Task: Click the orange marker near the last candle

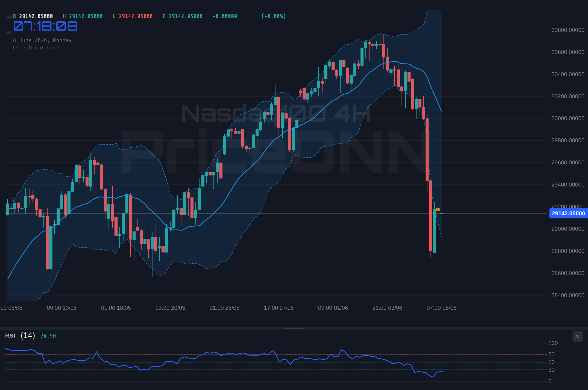Action: [438, 210]
